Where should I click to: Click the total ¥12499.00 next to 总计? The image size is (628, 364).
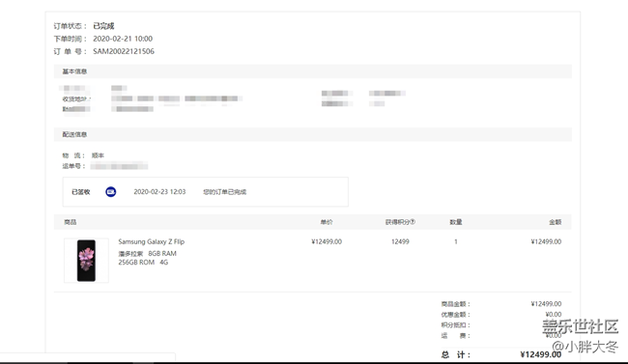541,354
